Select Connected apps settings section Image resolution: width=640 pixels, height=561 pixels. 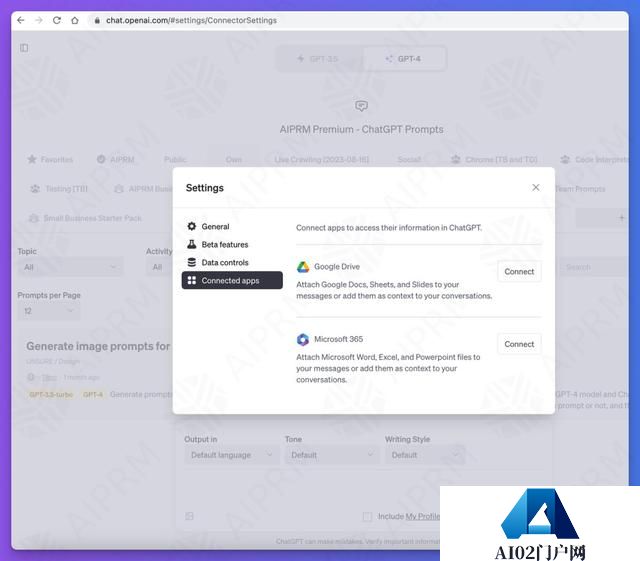(232, 280)
